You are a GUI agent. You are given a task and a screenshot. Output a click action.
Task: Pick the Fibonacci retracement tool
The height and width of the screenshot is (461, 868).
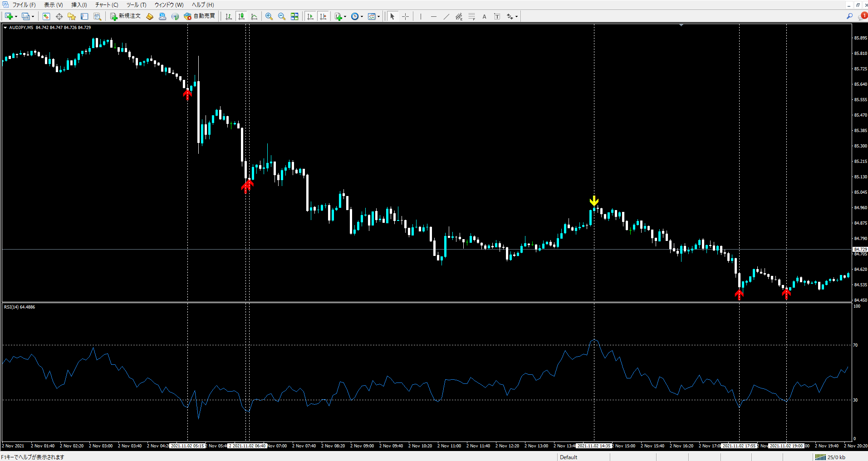pos(472,16)
